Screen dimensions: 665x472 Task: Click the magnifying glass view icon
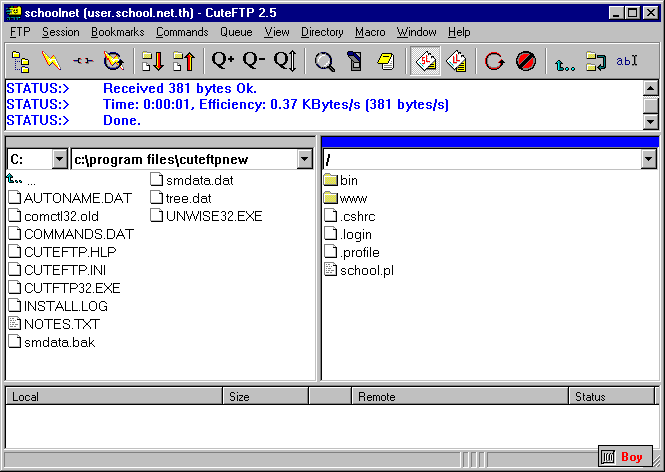click(324, 61)
